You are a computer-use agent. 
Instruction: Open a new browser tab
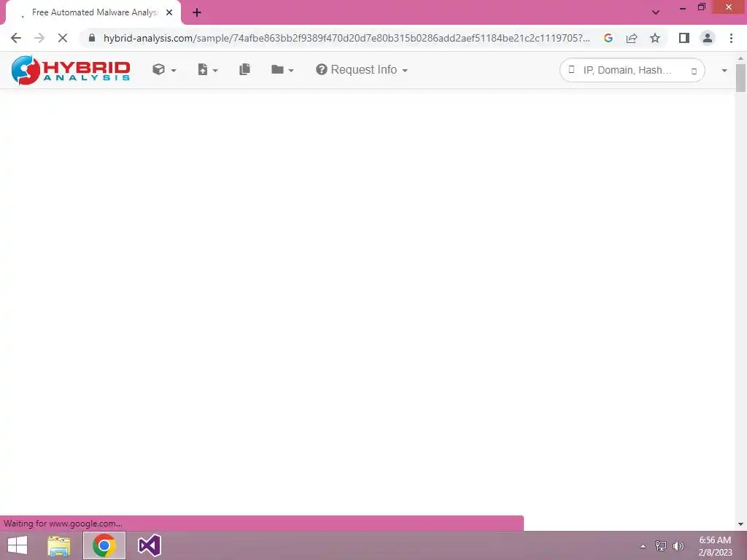197,12
